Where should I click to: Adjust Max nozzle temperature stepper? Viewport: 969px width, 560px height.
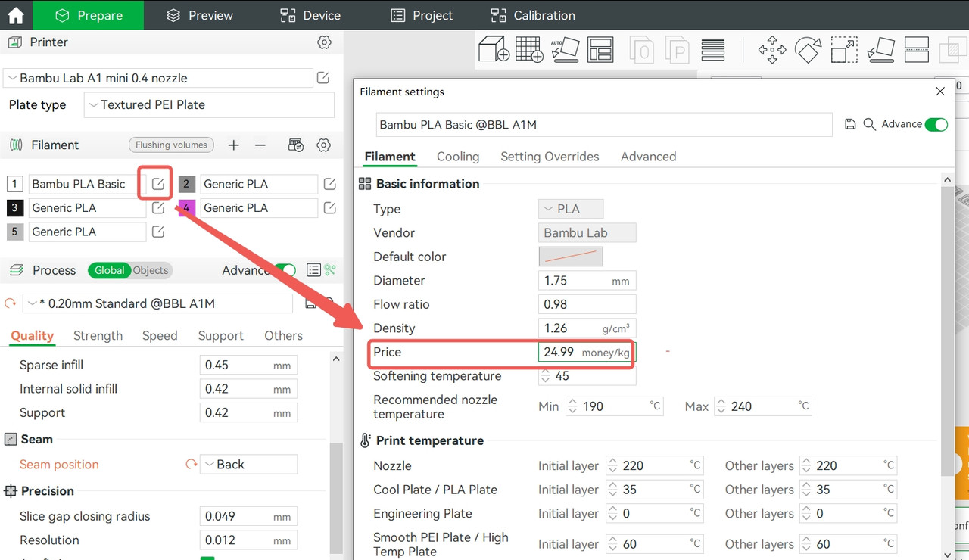point(721,406)
